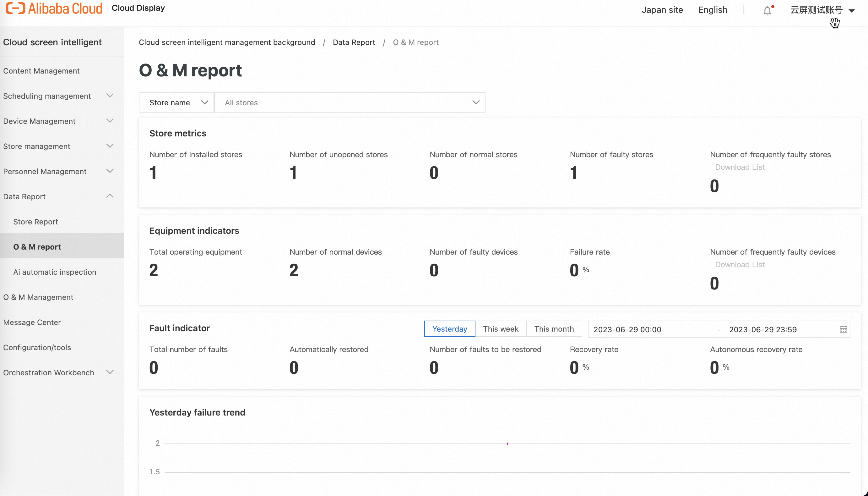Open the All stores dropdown

tap(350, 102)
